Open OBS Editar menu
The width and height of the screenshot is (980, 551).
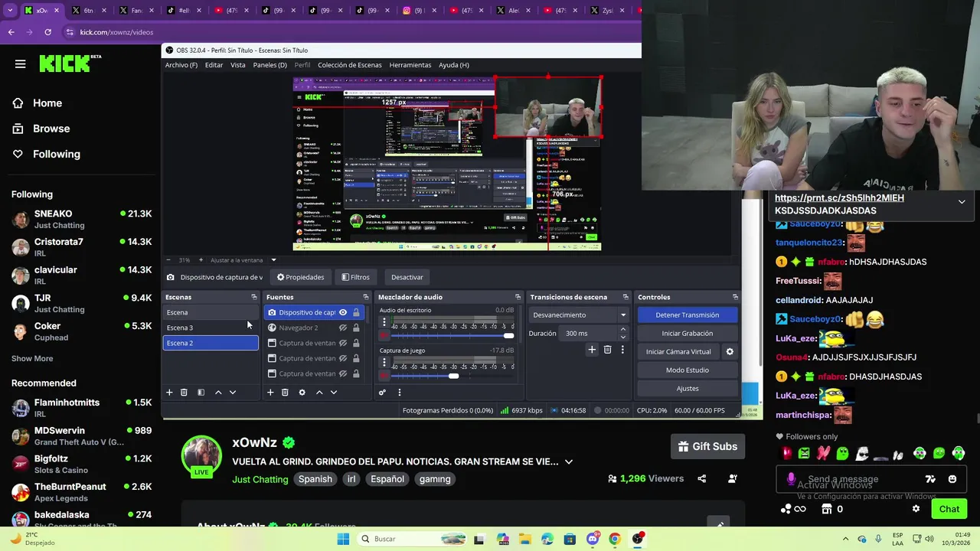214,65
